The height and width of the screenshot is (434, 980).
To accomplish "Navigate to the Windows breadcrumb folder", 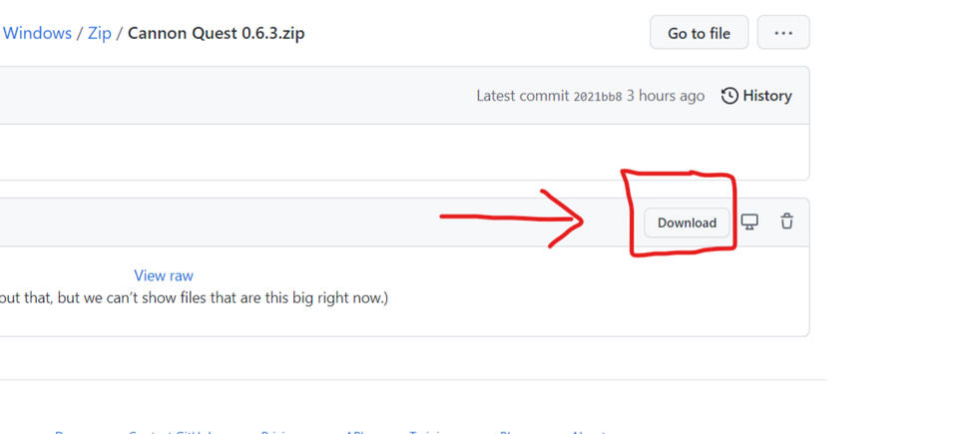I will pos(37,33).
